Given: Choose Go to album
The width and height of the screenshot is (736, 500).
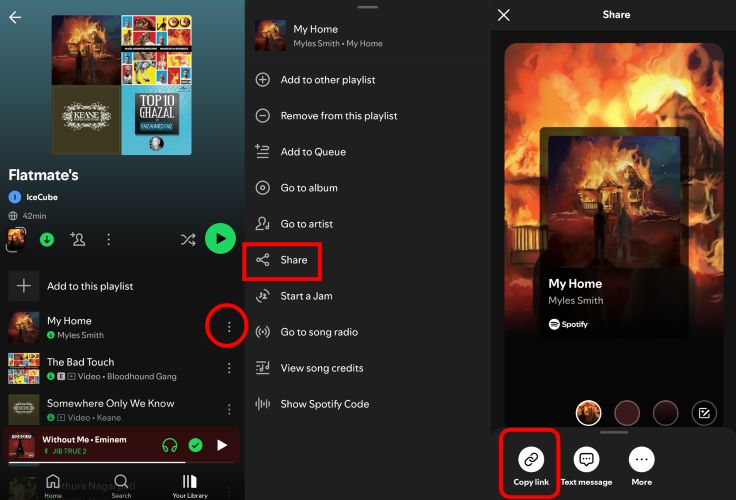Looking at the screenshot, I should [x=368, y=188].
